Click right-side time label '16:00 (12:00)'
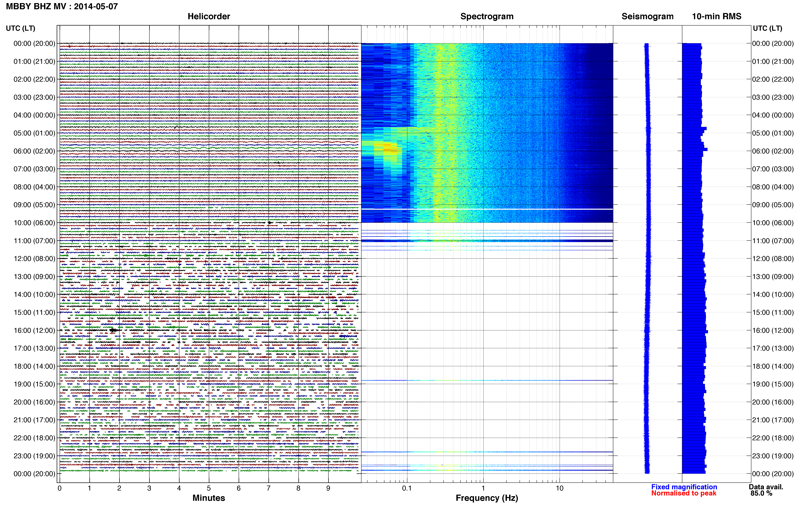Viewport: 812px width, 508px height. pos(773,330)
